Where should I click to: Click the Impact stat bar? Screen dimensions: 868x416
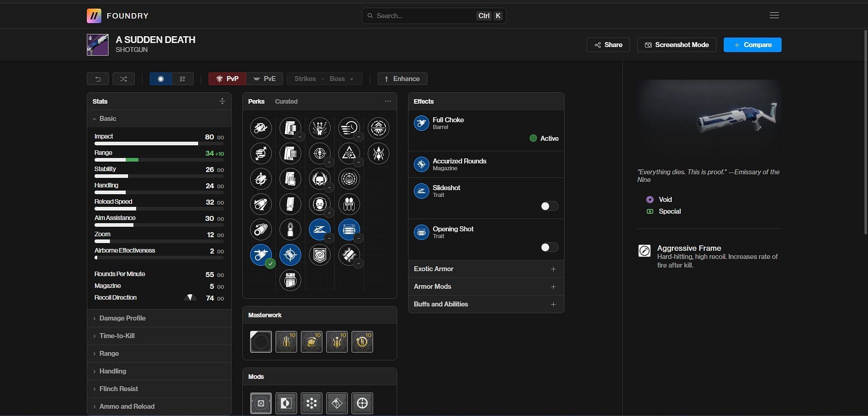(159, 143)
